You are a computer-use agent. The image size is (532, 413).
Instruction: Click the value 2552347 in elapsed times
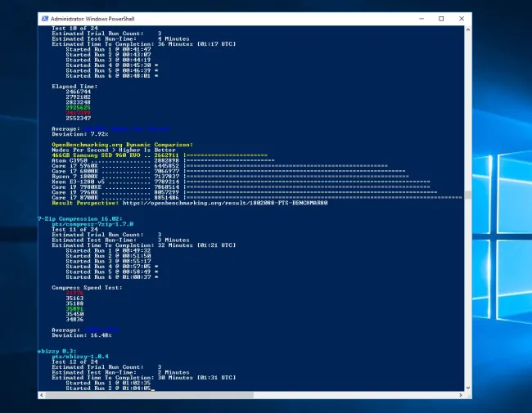click(x=78, y=118)
